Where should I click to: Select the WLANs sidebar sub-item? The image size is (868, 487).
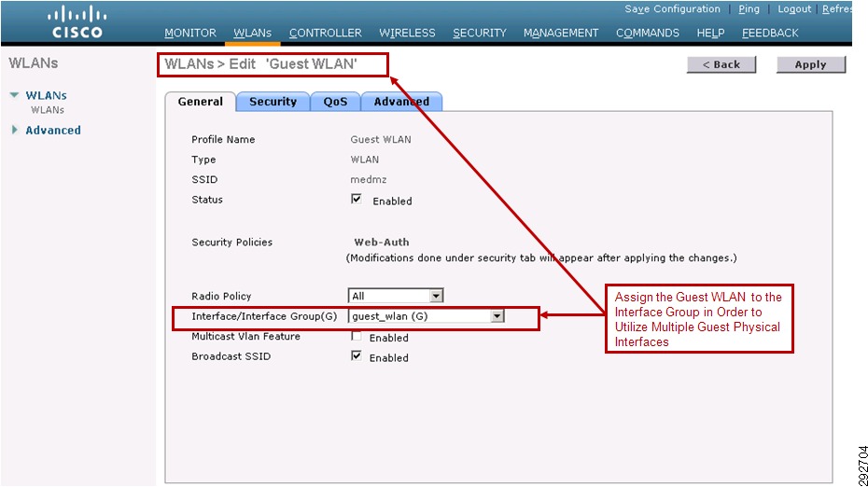(48, 110)
